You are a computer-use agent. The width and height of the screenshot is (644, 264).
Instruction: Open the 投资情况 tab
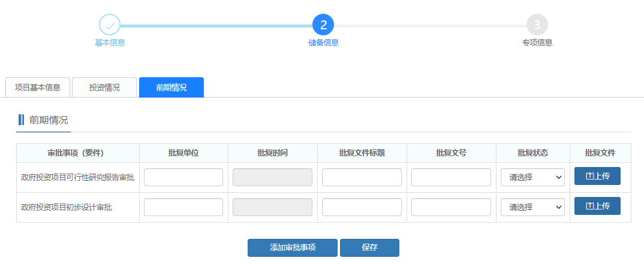click(104, 87)
